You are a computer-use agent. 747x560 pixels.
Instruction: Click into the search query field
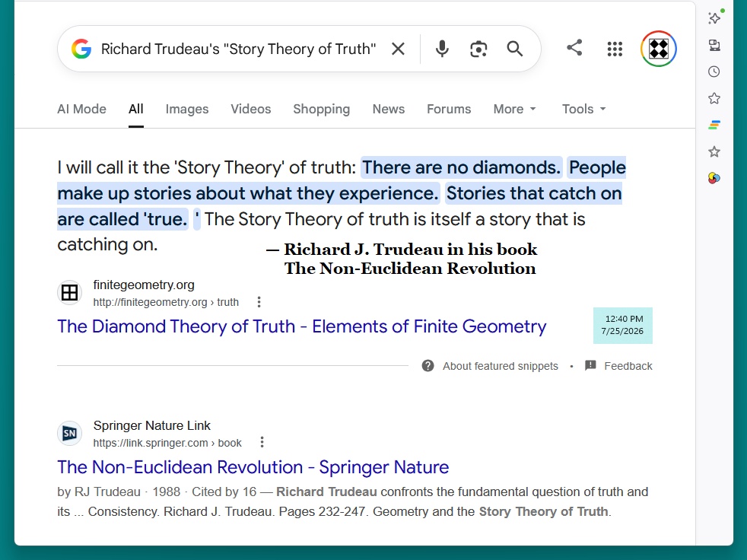(x=238, y=49)
